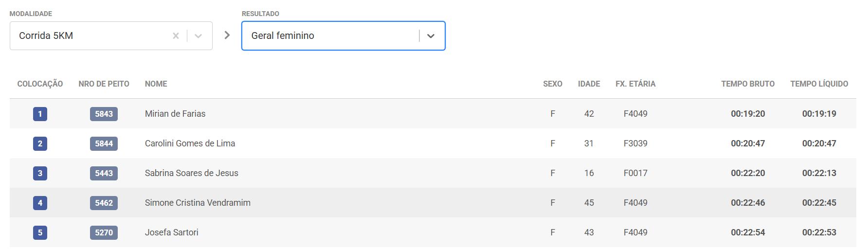Image resolution: width=868 pixels, height=250 pixels.
Task: Click bib number badge 5462
Action: [104, 203]
